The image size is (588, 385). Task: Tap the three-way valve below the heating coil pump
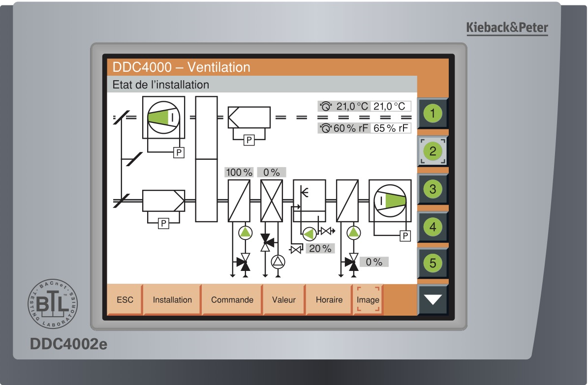tap(244, 262)
